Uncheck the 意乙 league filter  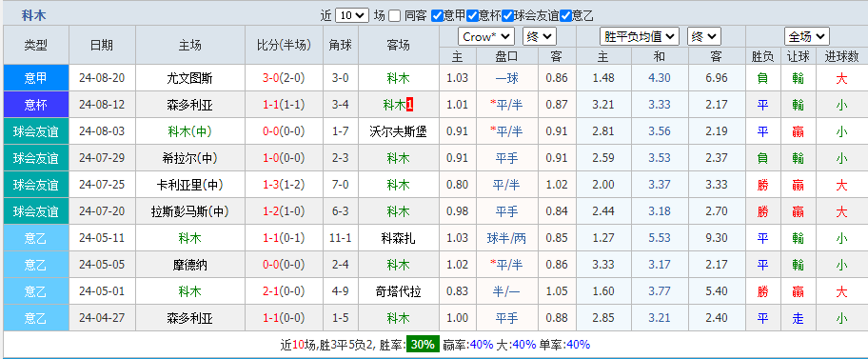point(565,15)
